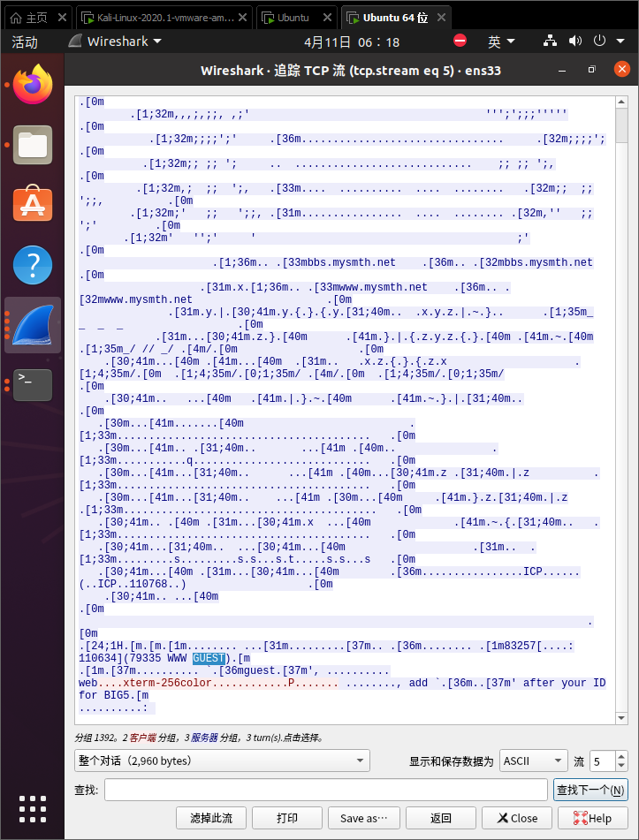Click the 返回 back button
Screen dimensions: 639x840
[x=441, y=818]
